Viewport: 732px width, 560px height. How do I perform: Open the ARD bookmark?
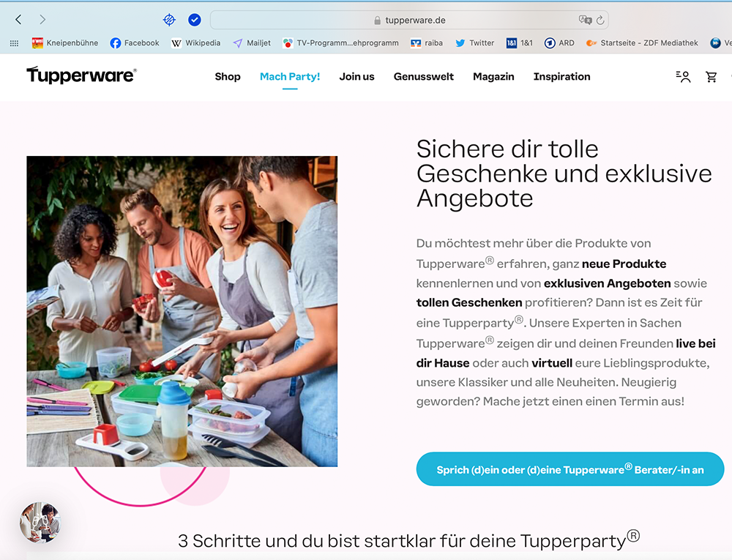[559, 43]
